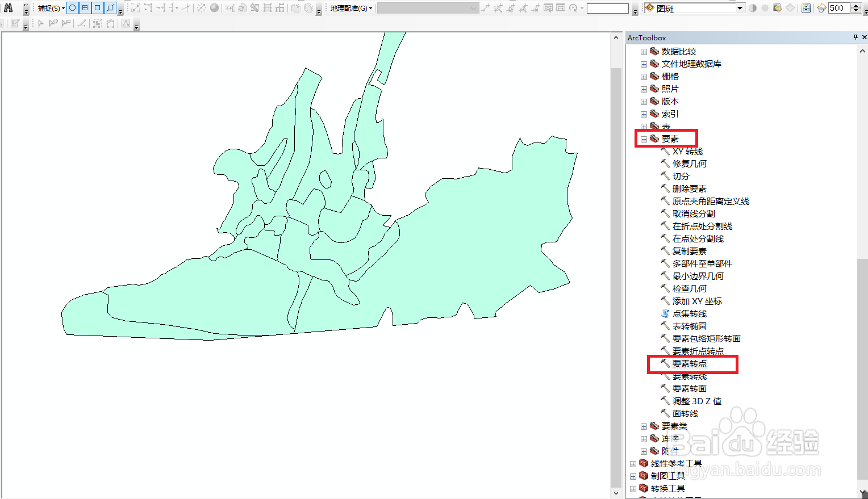The image size is (868, 499).
Task: Toggle point snapping on the snapping toolbar
Action: point(73,8)
